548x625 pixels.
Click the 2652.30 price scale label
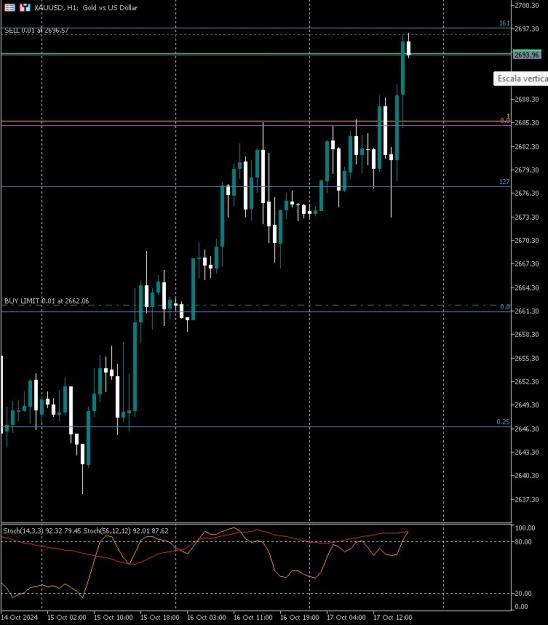pyautogui.click(x=527, y=381)
